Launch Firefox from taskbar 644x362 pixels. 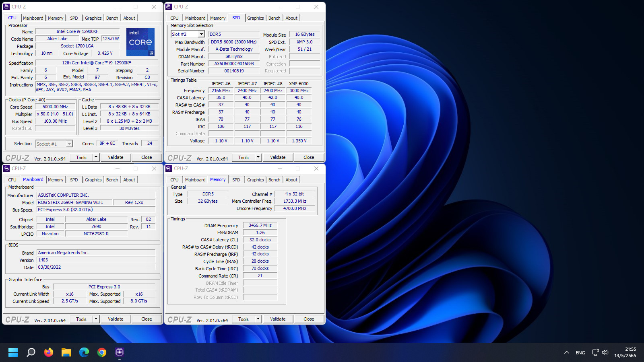[x=49, y=352]
